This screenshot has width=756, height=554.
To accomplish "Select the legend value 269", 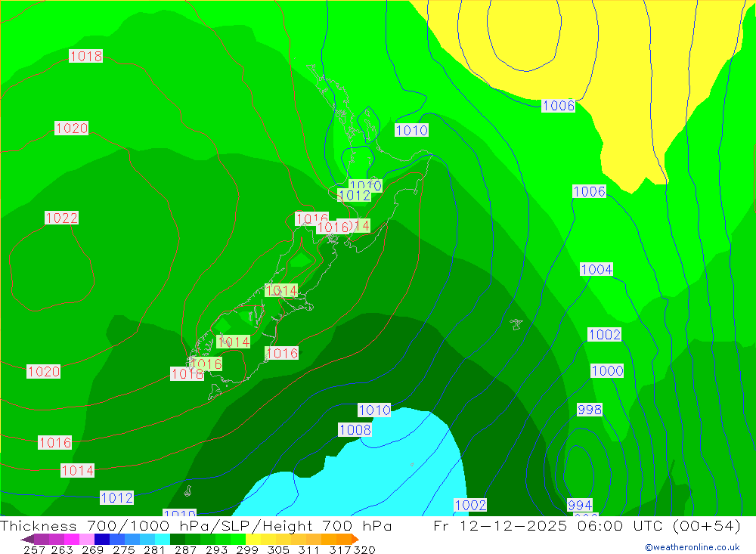I will tap(92, 549).
